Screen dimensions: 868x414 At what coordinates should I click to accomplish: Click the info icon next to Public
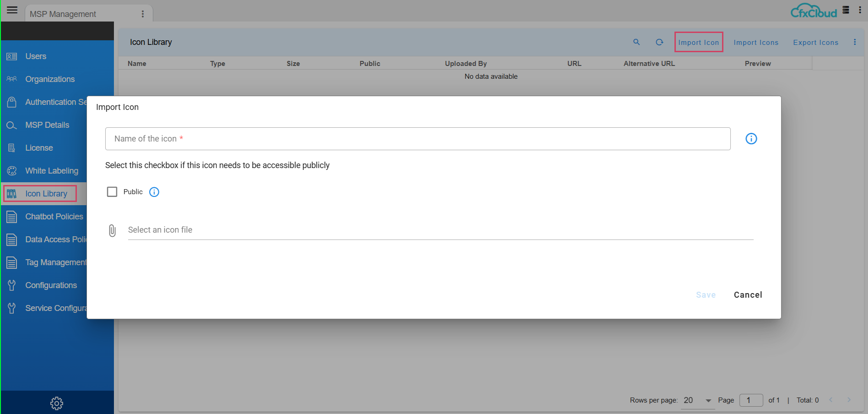click(154, 192)
